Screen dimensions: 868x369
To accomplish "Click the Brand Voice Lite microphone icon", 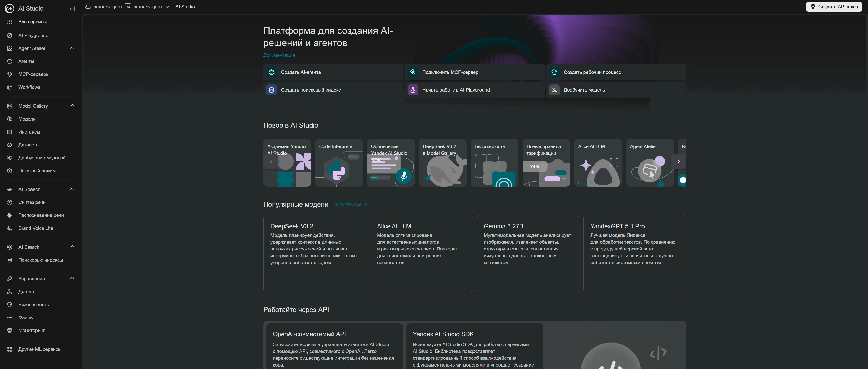I will pos(10,228).
